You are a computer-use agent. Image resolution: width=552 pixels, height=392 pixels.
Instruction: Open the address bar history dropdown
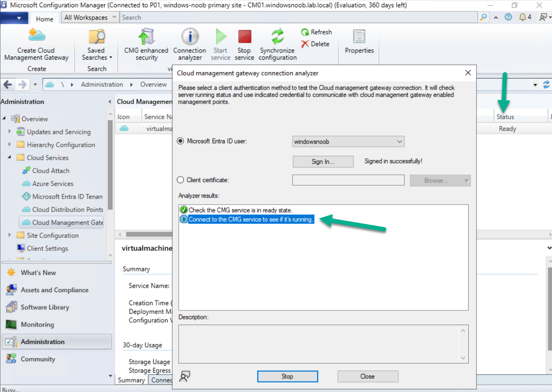click(x=536, y=85)
